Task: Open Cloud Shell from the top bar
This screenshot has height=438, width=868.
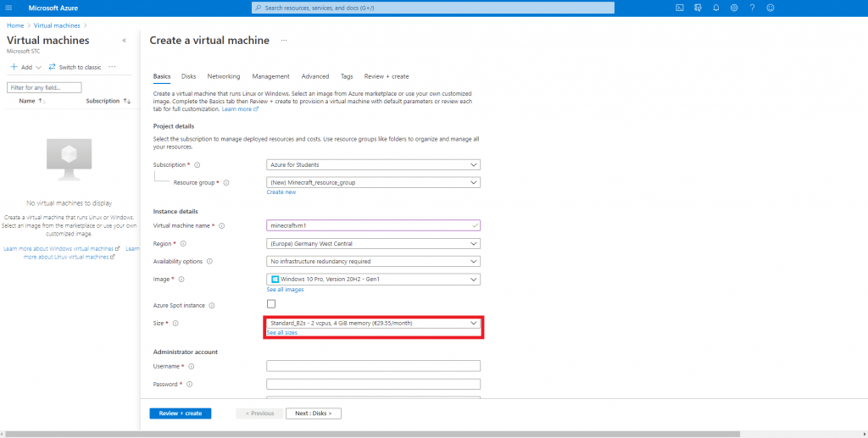Action: point(680,8)
